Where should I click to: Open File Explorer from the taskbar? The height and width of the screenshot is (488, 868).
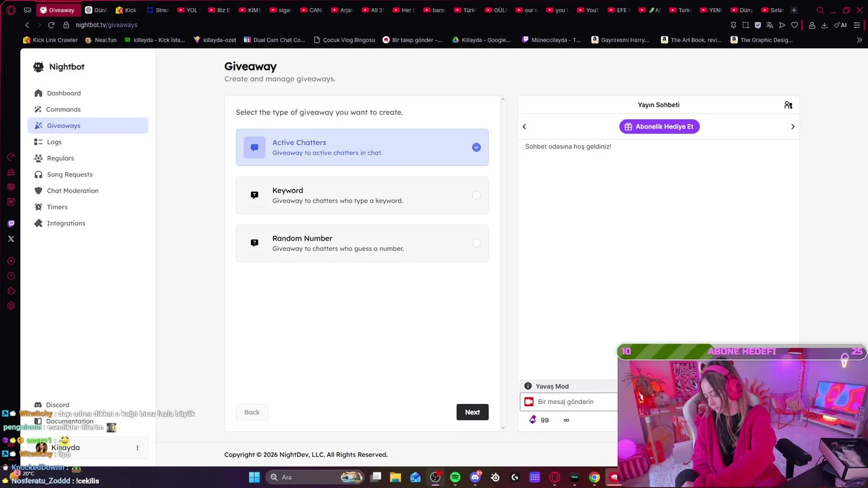pos(395,477)
